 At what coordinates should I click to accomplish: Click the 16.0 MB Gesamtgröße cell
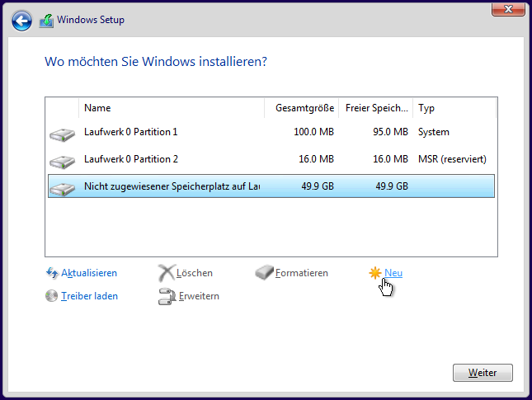coord(316,159)
